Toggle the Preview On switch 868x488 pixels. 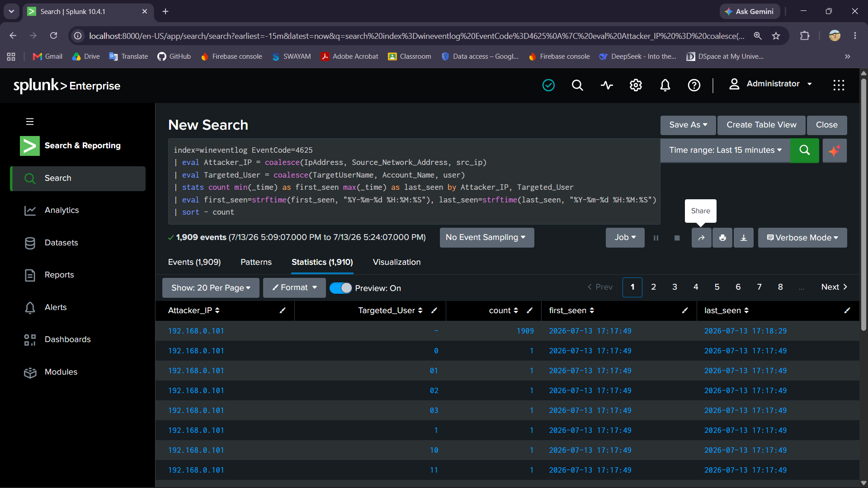(340, 288)
